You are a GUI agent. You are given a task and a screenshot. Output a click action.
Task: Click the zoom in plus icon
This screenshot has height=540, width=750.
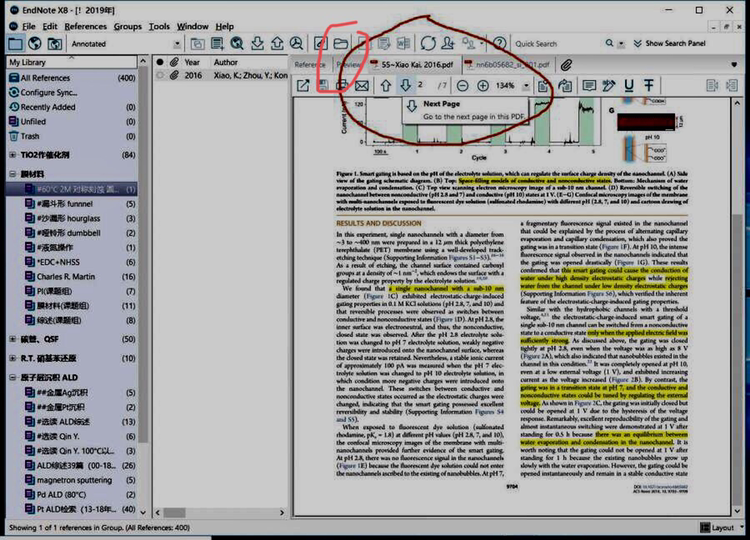pos(483,86)
